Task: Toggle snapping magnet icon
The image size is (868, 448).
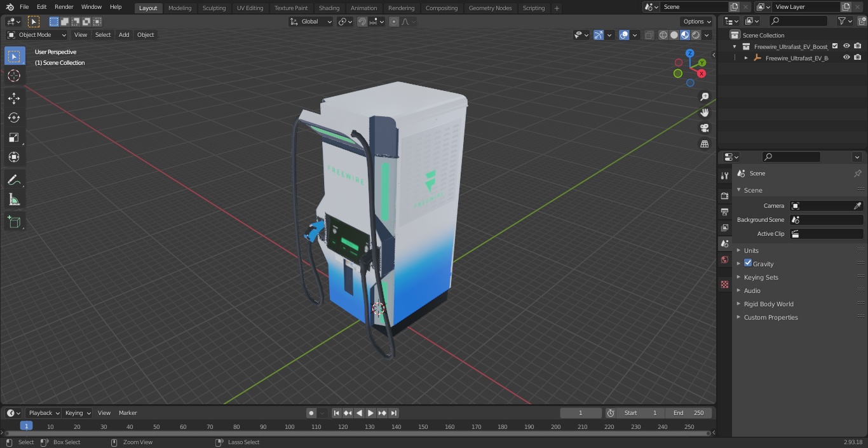Action: tap(362, 22)
